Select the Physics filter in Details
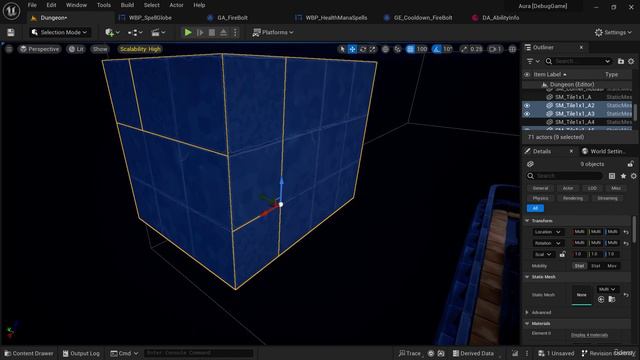The width and height of the screenshot is (640, 360). point(540,198)
